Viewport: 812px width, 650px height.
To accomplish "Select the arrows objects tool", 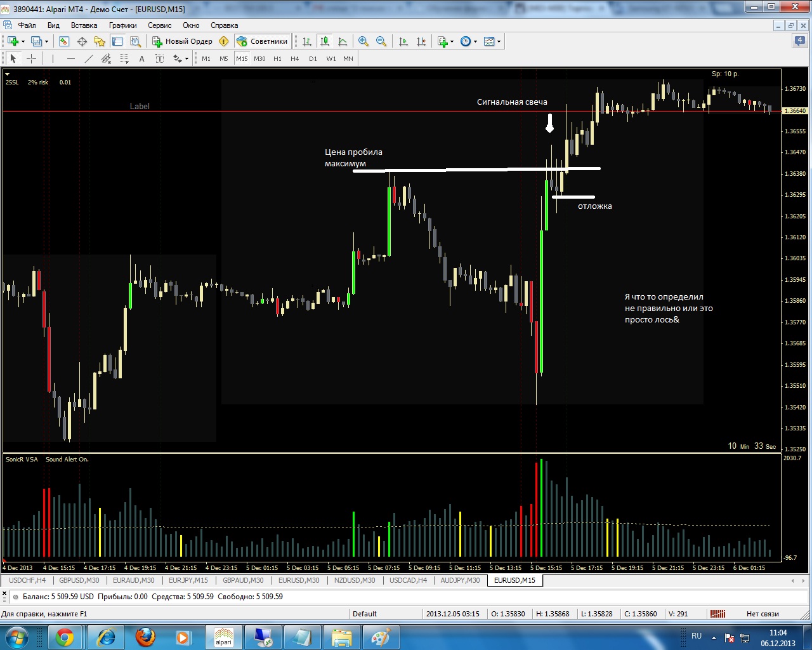I will click(x=177, y=58).
